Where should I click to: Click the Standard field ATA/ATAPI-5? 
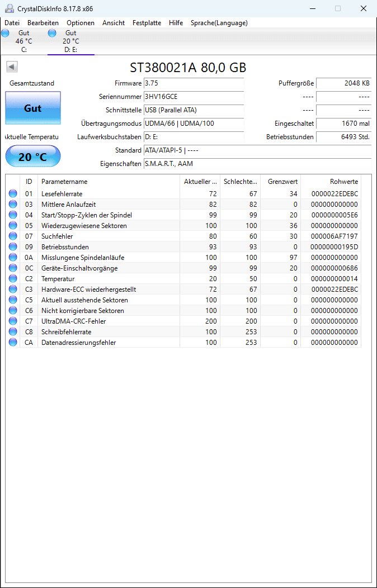tap(258, 150)
